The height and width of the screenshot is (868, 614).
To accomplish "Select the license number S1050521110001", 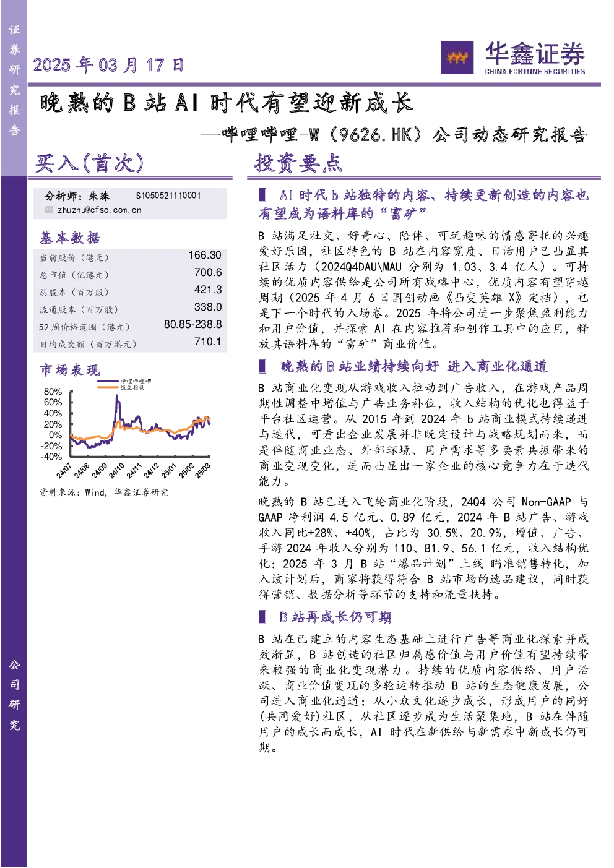I will 168,196.
